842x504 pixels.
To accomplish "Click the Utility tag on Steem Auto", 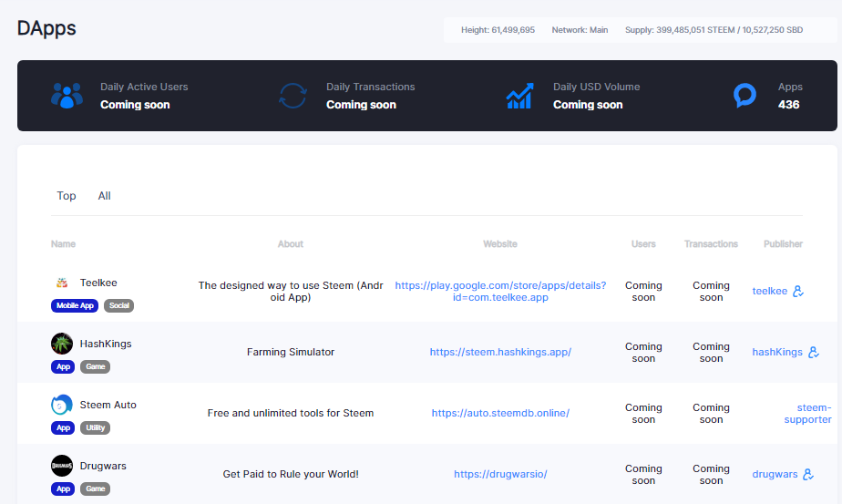I will [95, 428].
